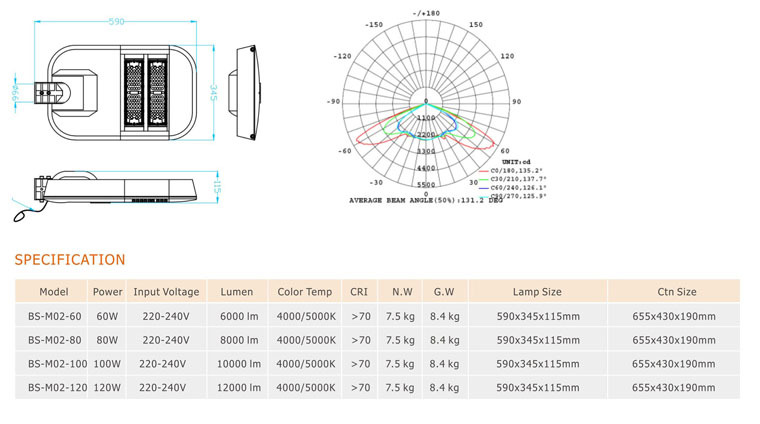The image size is (760, 424).
Task: Select the N.W column header
Action: point(402,292)
